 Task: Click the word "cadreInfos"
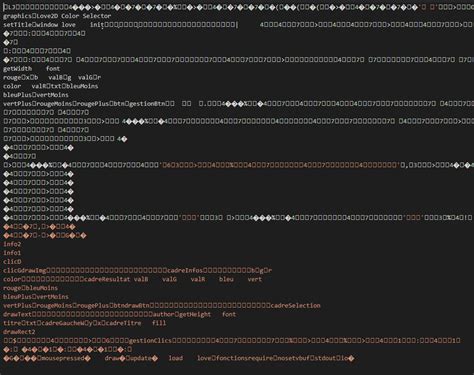[x=185, y=270]
